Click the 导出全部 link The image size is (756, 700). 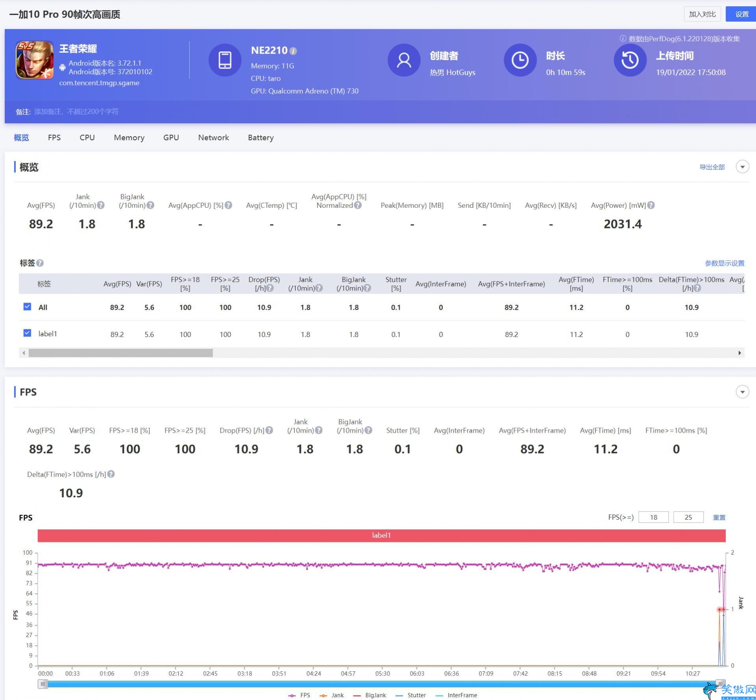[712, 167]
